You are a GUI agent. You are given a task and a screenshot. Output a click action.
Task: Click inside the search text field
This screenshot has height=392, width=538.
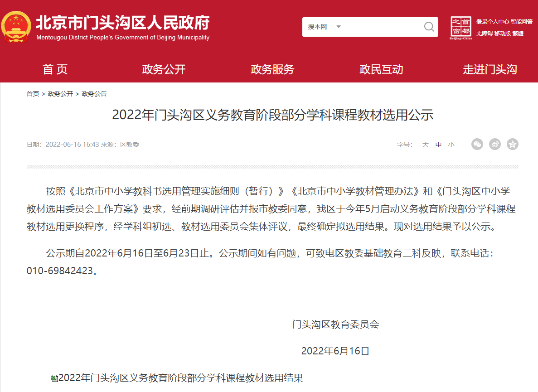coord(381,27)
